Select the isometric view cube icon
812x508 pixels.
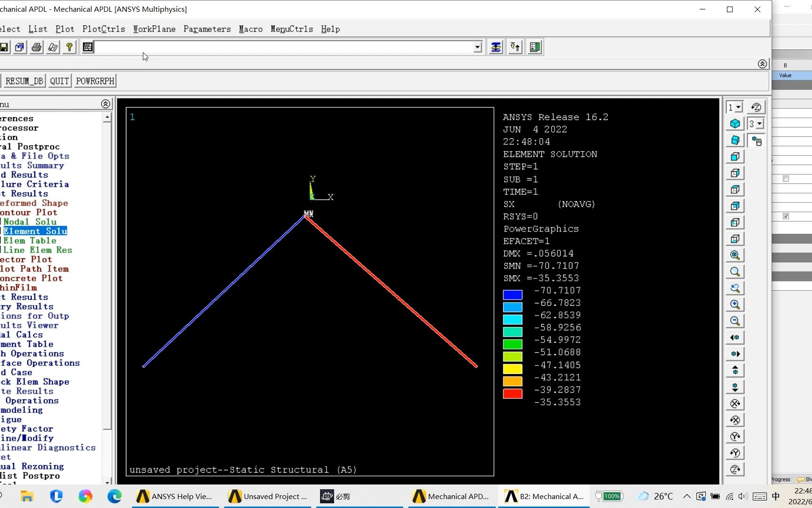735,124
